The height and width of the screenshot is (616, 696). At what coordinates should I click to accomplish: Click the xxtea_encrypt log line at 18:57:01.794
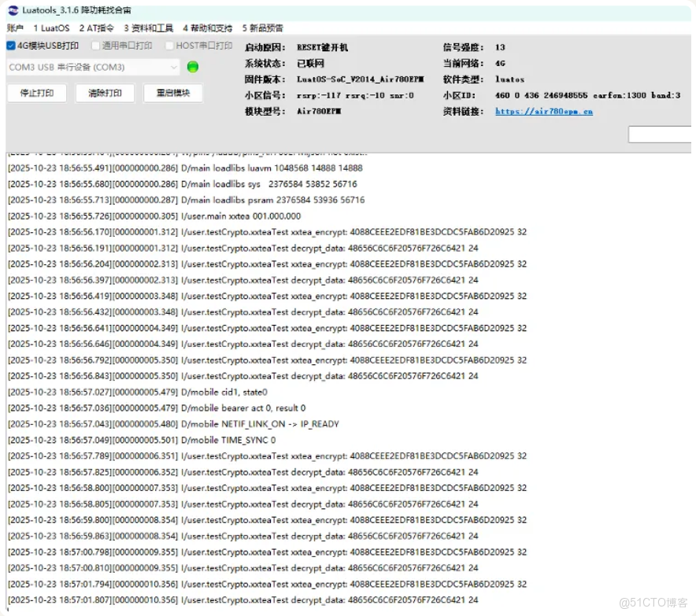[x=267, y=584]
